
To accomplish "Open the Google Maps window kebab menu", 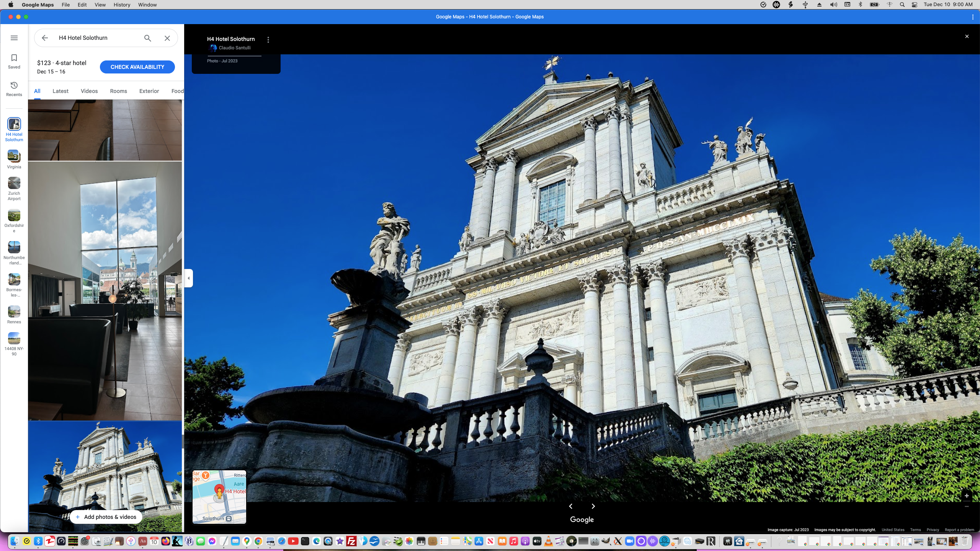I will point(973,17).
